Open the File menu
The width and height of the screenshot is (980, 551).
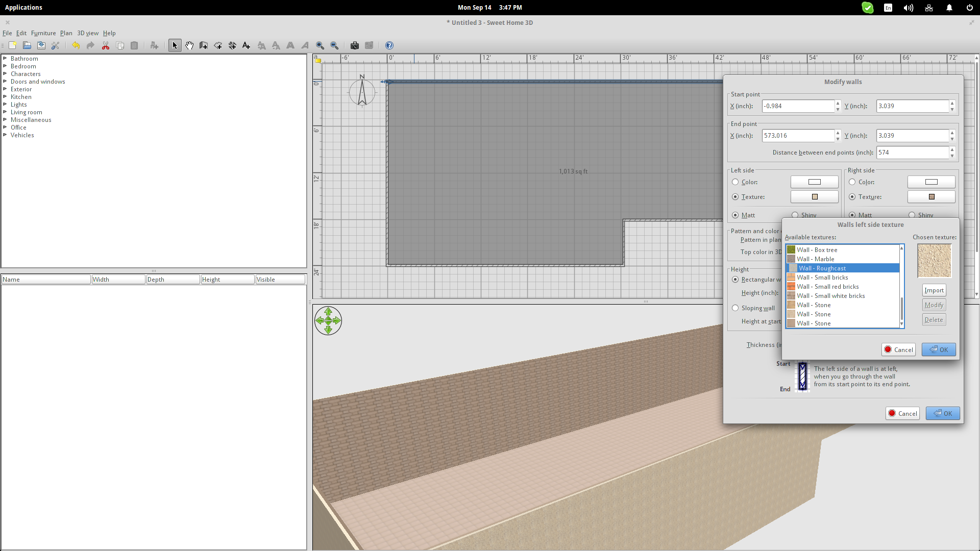coord(7,33)
